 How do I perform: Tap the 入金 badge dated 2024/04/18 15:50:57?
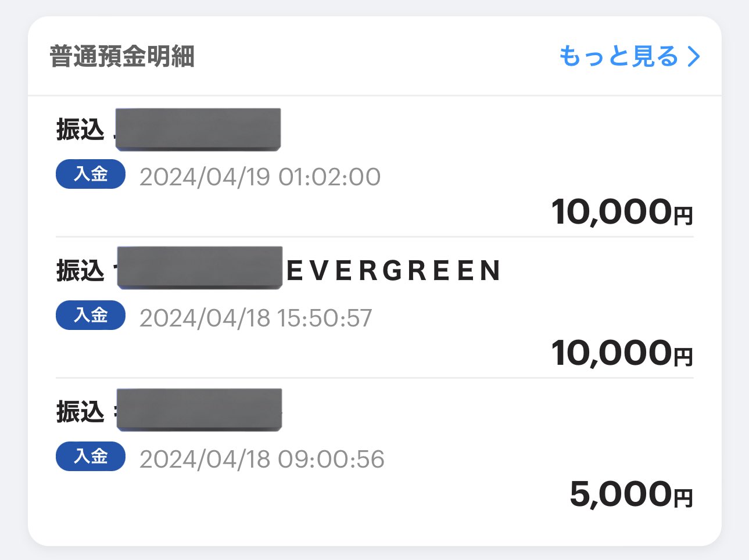(x=91, y=315)
